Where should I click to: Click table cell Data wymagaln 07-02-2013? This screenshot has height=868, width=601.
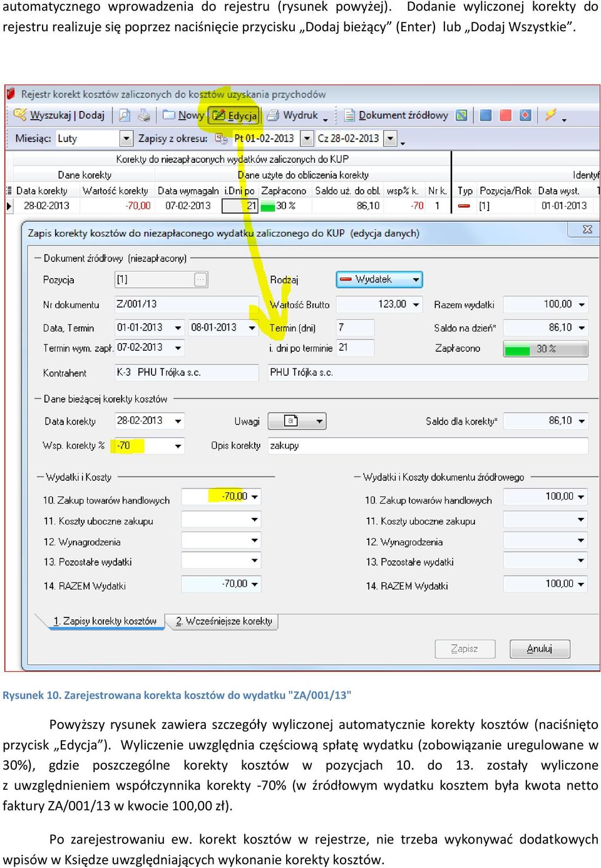click(x=188, y=205)
